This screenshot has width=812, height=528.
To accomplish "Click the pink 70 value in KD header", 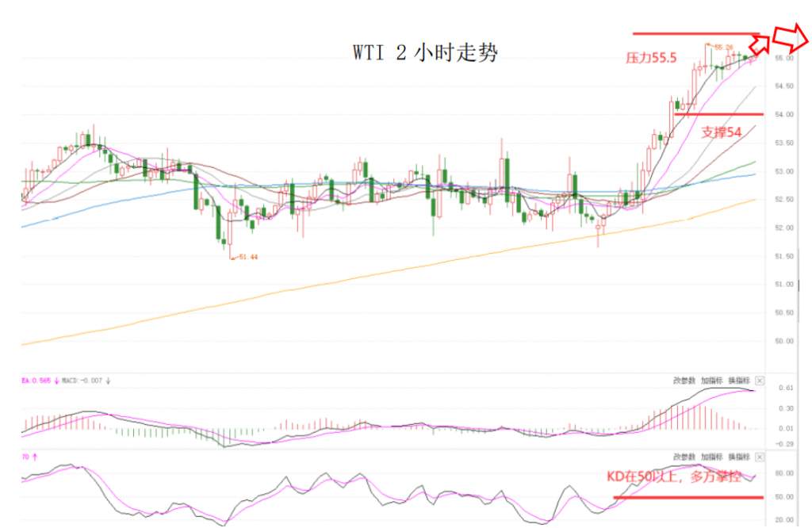I will (25, 457).
